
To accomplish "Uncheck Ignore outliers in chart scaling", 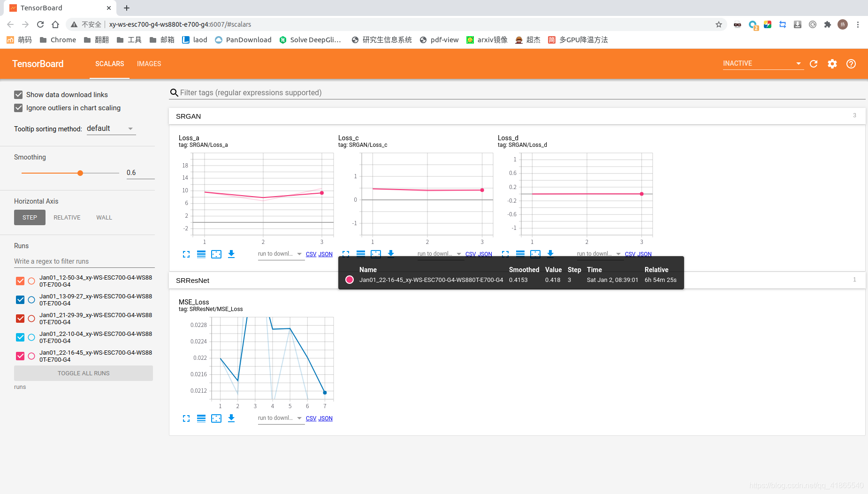I will [x=18, y=108].
